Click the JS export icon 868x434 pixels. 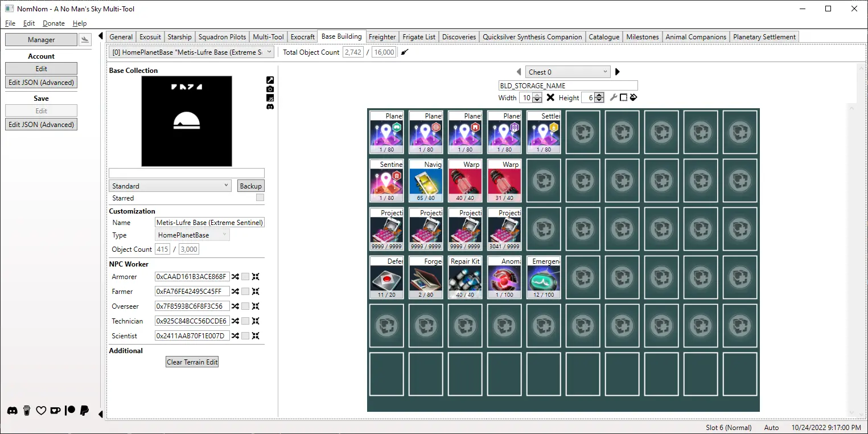270,98
